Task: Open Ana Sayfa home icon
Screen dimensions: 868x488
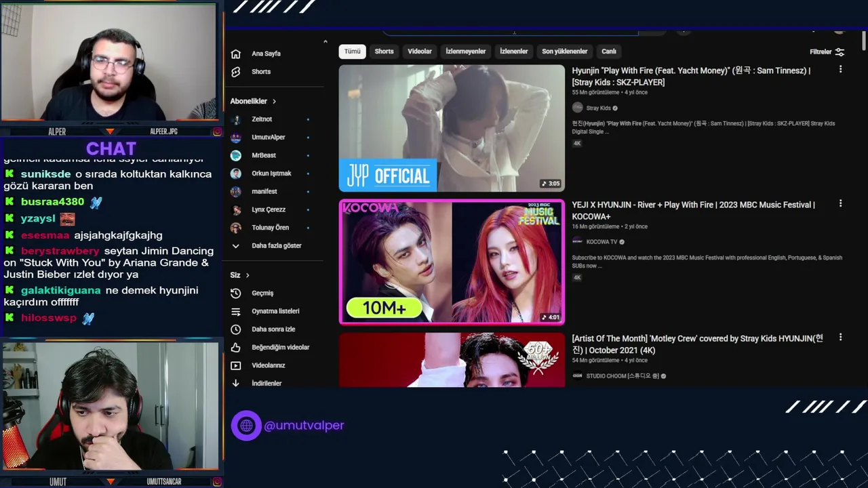Action: [236, 54]
